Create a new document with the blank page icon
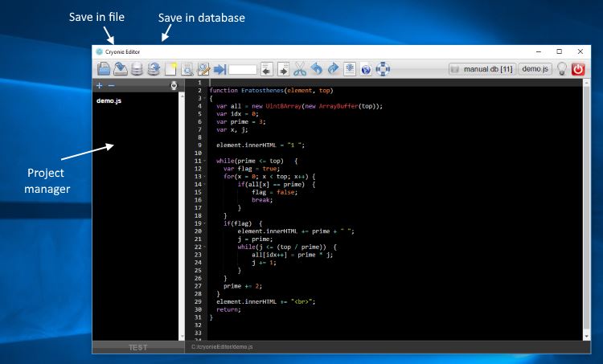This screenshot has height=364, width=603. tap(170, 69)
